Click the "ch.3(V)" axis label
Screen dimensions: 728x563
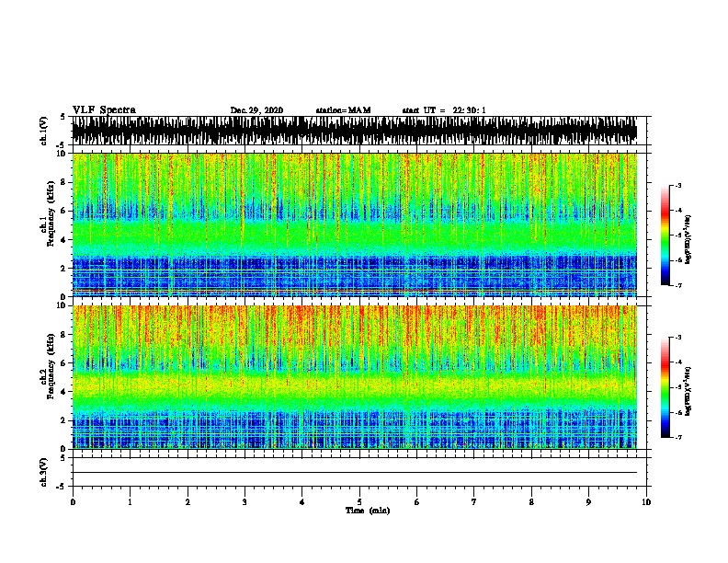pos(43,472)
